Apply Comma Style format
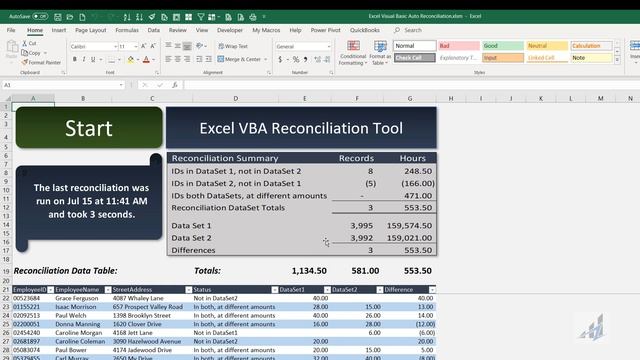 (x=305, y=60)
